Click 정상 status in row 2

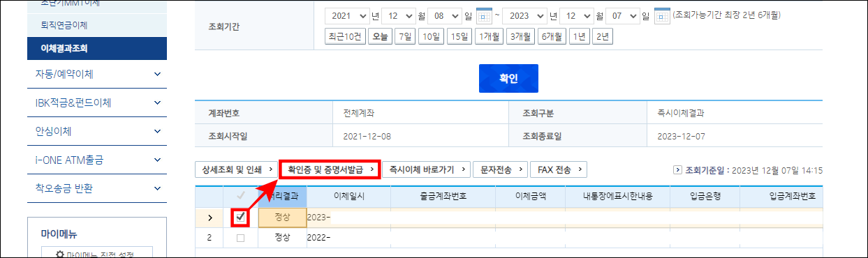pos(282,238)
